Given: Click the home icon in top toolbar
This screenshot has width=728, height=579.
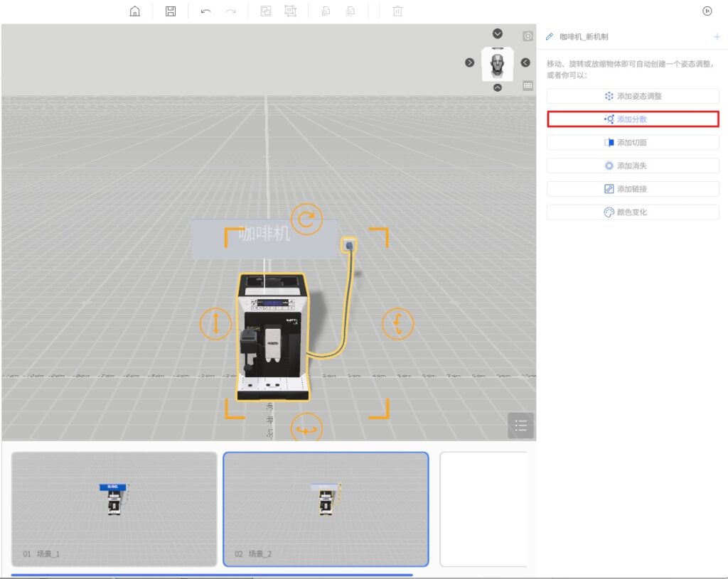Looking at the screenshot, I should (x=135, y=11).
